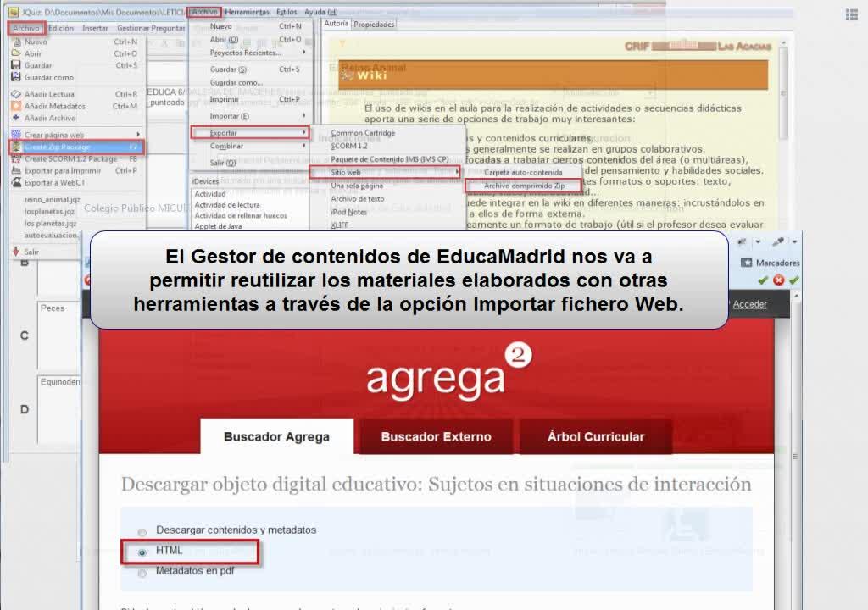Click the open-folder icon beside Abrir (Ctrl+O) in JQuiz
868x610 pixels.
coord(16,53)
